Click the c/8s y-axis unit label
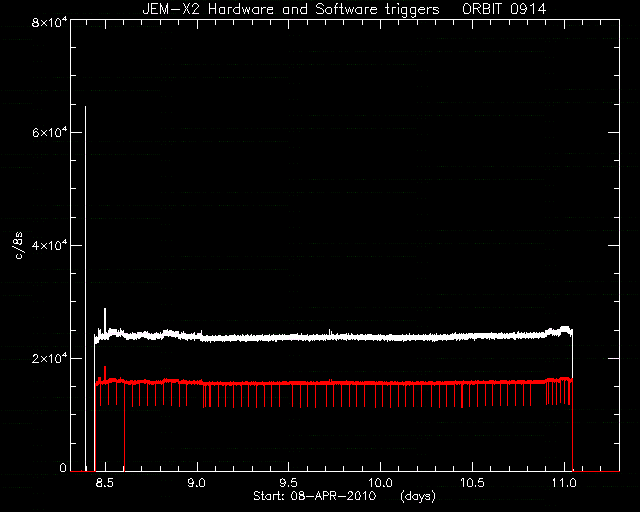640x512 pixels. [18, 245]
